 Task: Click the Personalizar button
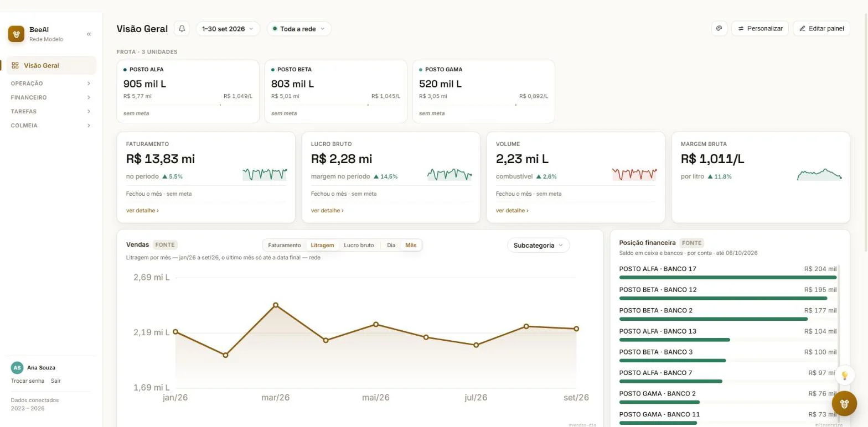(x=760, y=28)
